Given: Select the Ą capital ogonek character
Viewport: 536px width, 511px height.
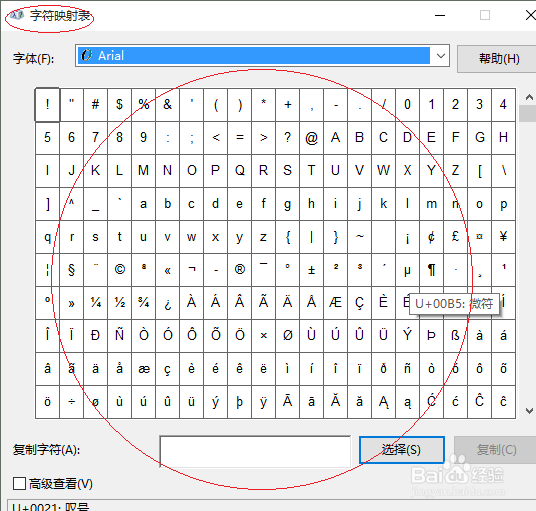Looking at the screenshot, I should pos(384,402).
